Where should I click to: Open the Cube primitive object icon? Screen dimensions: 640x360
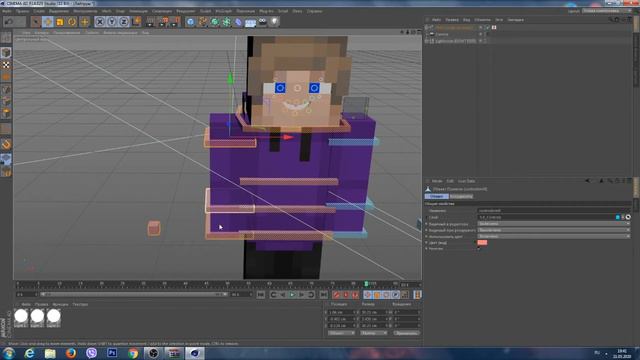coord(191,22)
